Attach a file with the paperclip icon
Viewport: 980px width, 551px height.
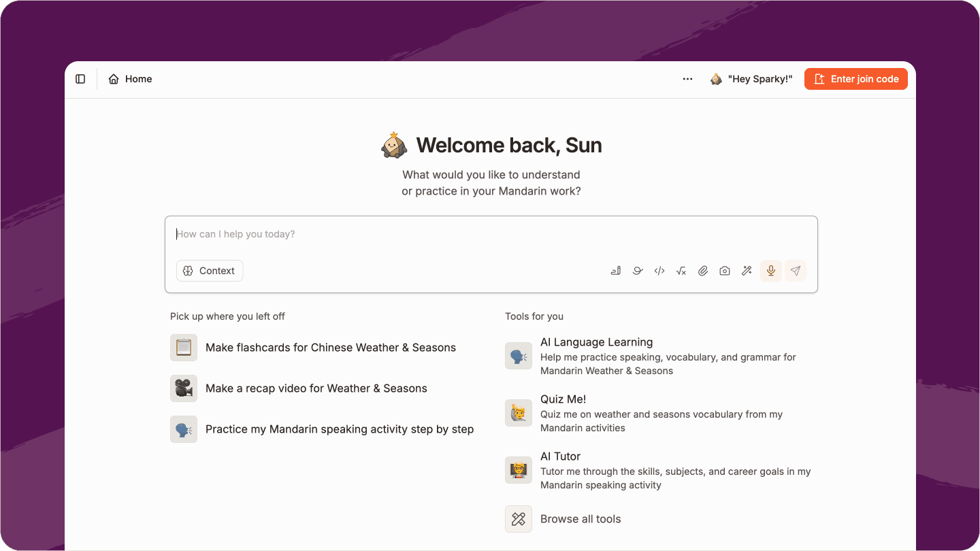point(703,271)
